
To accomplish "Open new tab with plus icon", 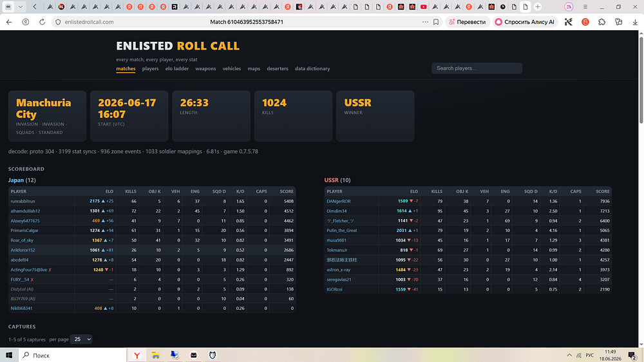I will (x=538, y=6).
